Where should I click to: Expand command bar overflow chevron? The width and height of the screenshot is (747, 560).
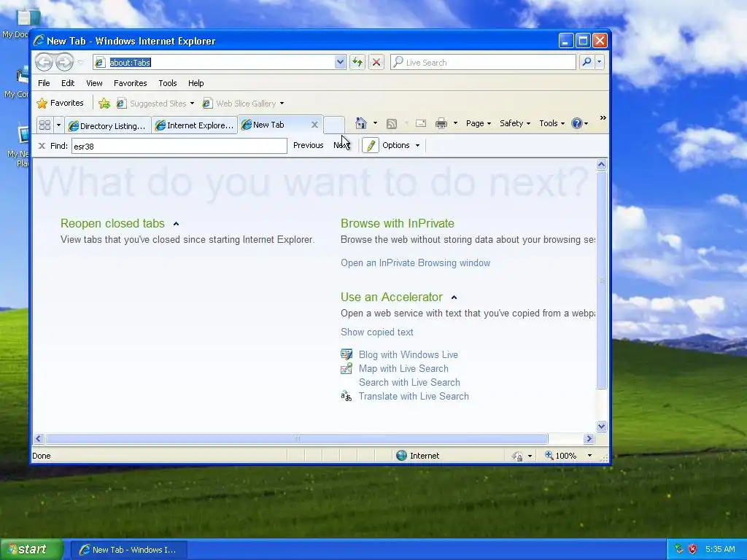(x=603, y=118)
